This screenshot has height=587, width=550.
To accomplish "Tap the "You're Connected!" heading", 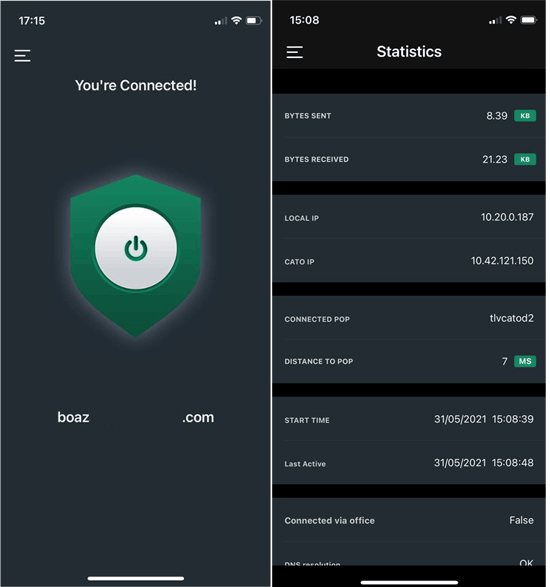I will pos(136,85).
